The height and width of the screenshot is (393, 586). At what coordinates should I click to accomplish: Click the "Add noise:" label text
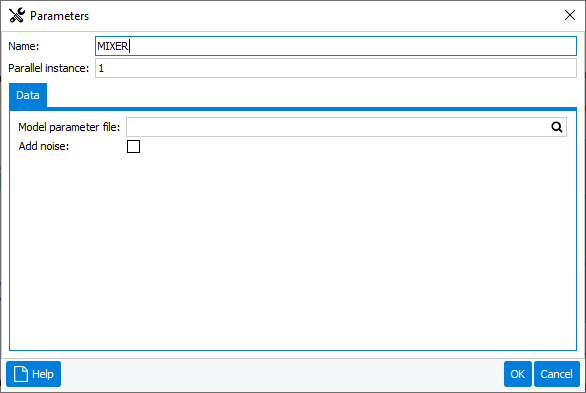tap(44, 146)
